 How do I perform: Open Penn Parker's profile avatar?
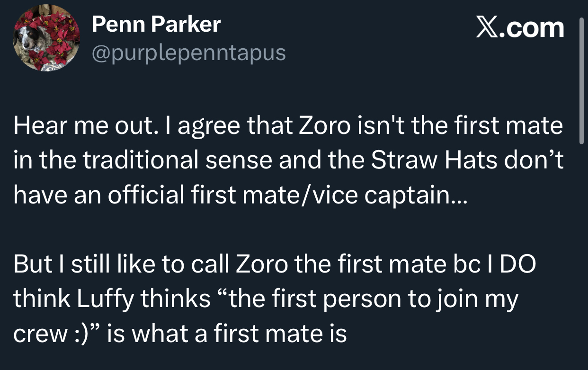pyautogui.click(x=46, y=38)
